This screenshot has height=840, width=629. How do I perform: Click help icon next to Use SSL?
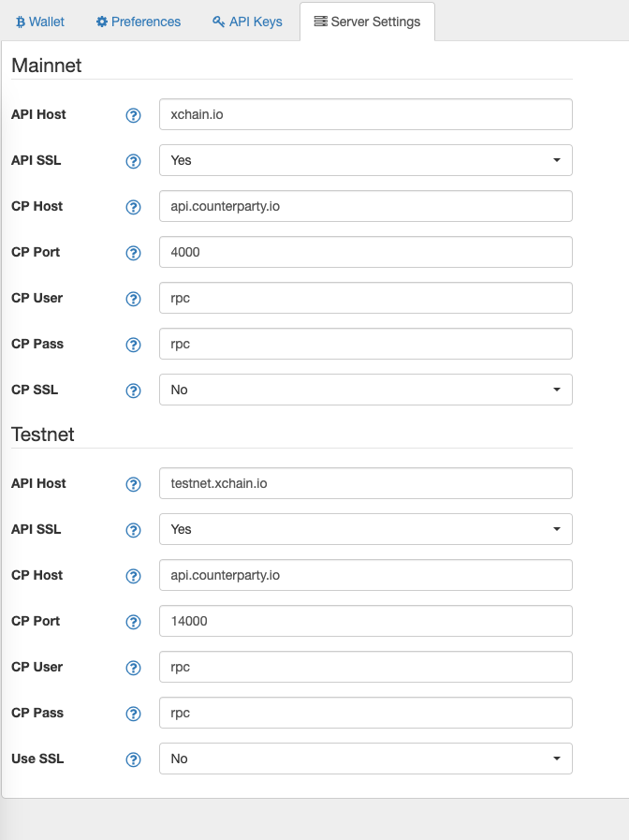[x=133, y=759]
